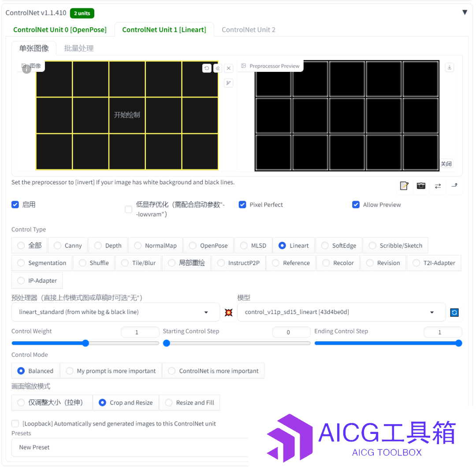Uncheck Pixel Perfect

242,205
